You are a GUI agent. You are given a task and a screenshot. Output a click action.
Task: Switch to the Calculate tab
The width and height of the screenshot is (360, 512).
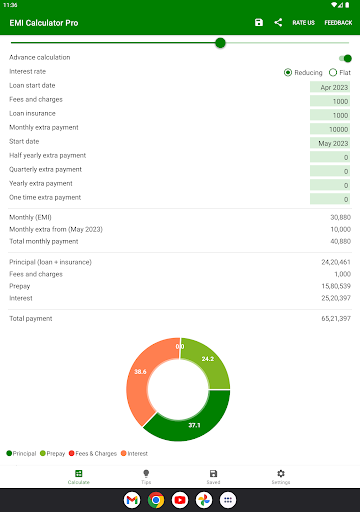pyautogui.click(x=79, y=477)
